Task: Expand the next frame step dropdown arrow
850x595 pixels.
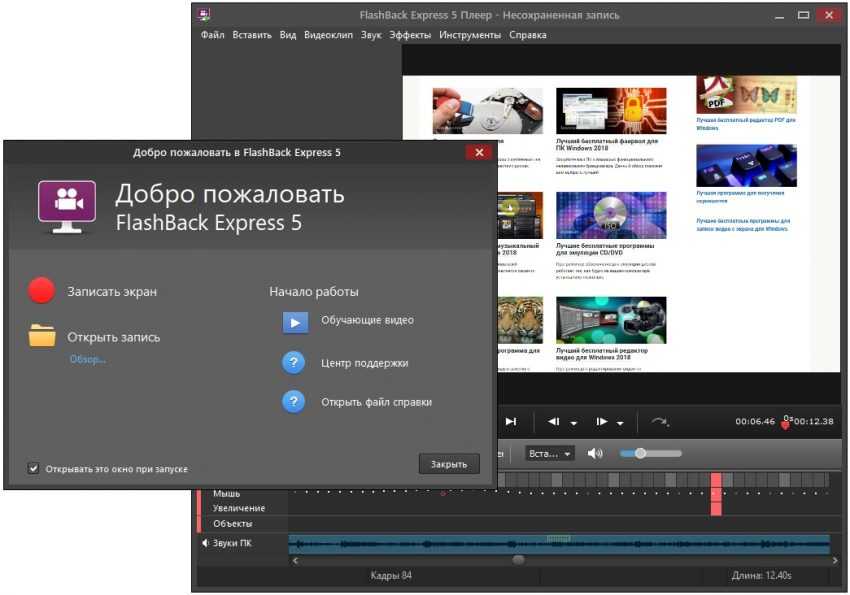Action: (621, 423)
